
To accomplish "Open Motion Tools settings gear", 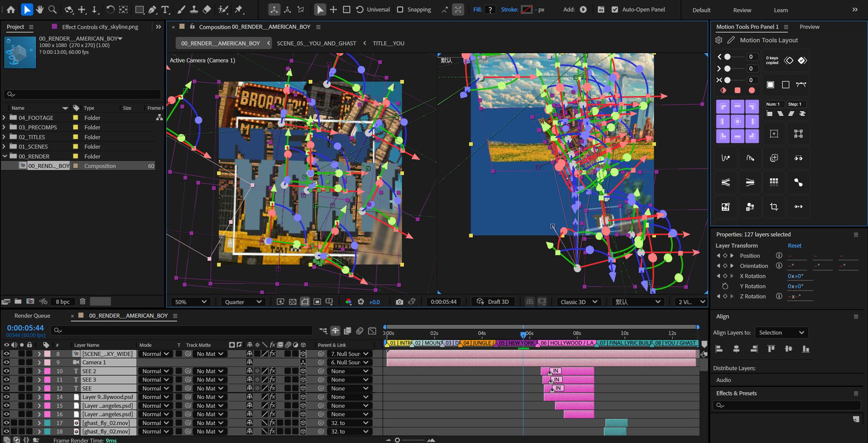I will point(719,40).
